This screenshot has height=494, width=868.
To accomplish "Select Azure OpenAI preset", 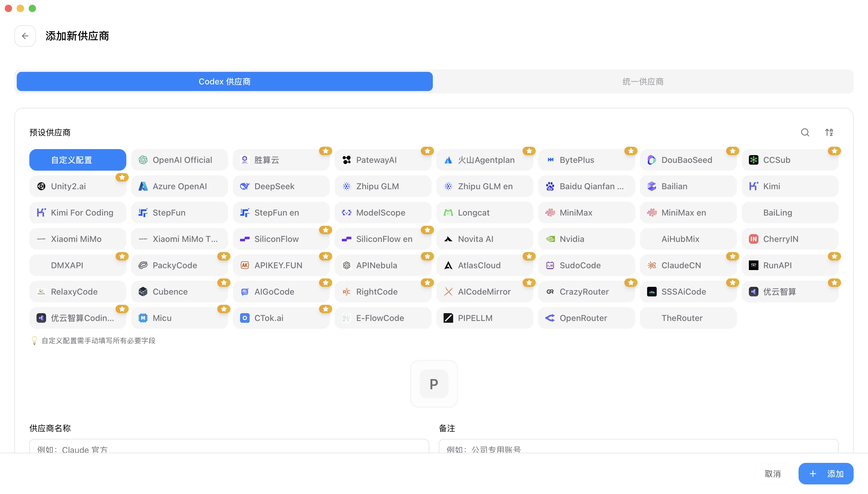I will pyautogui.click(x=179, y=186).
